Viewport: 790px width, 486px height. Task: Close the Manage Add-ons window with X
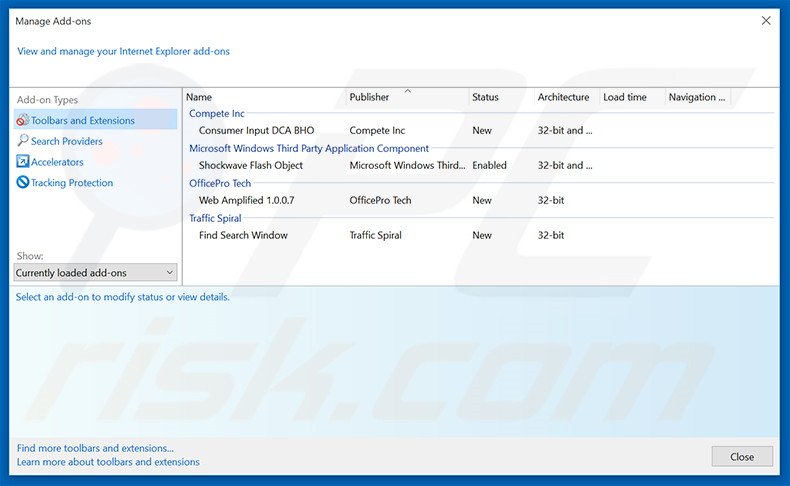(766, 21)
